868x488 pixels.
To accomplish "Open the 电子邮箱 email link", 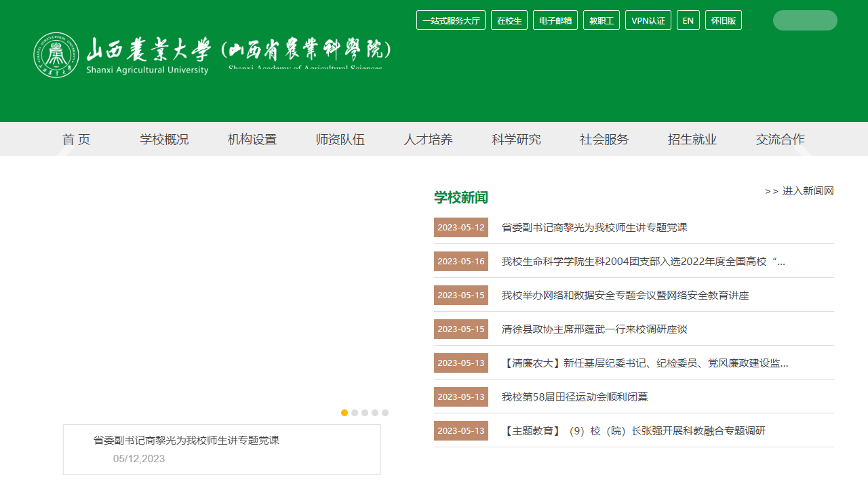I will [555, 20].
